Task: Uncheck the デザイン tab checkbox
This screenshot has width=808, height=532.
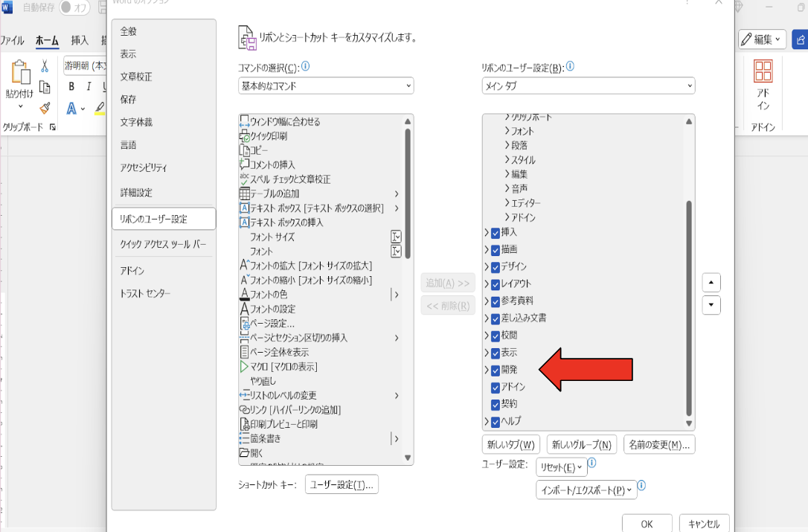Action: [496, 267]
